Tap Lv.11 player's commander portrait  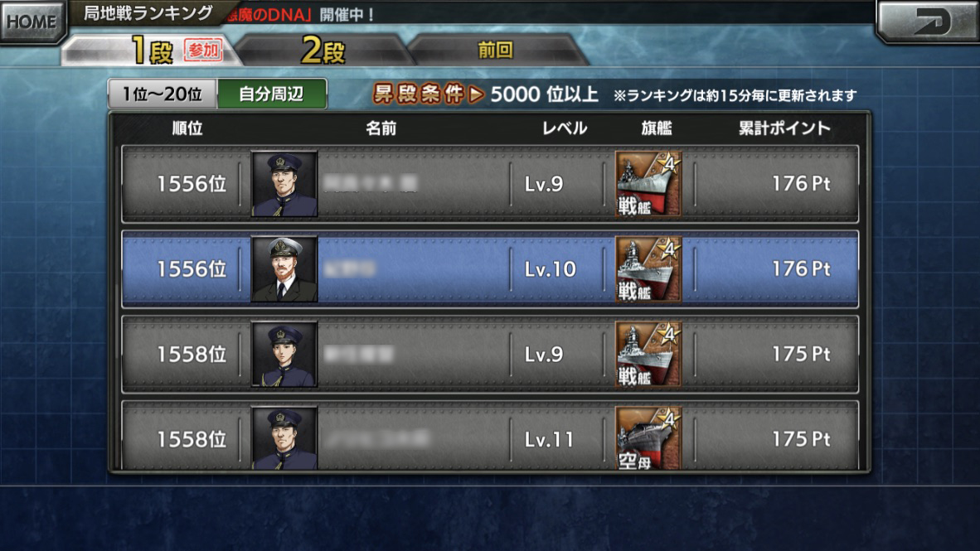[284, 438]
